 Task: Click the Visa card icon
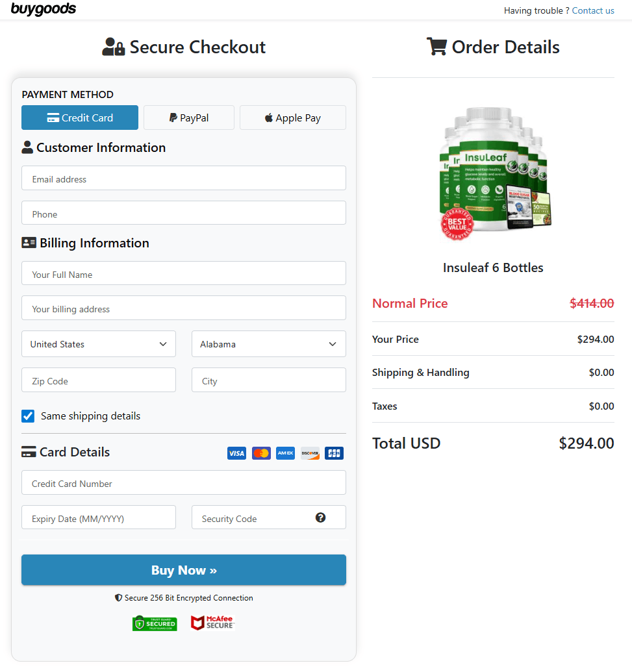tap(236, 453)
